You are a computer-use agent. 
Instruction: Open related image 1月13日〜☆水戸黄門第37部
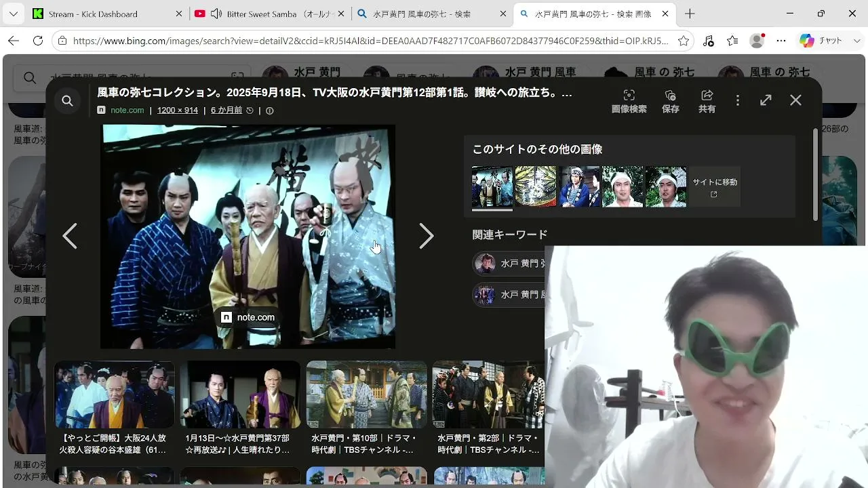pyautogui.click(x=240, y=408)
